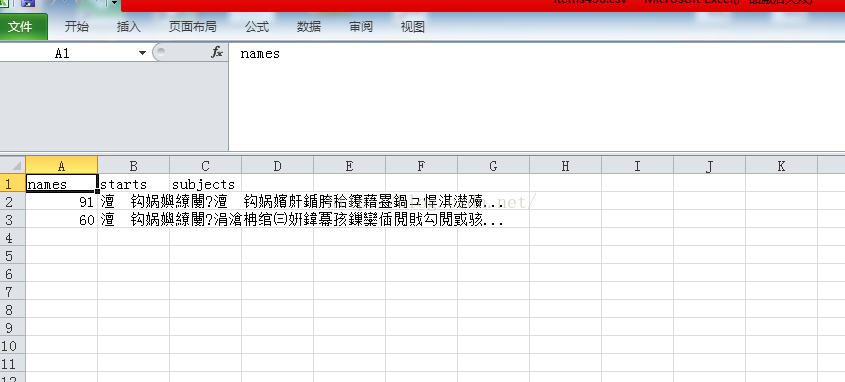Click the round formula bar expand button
Screen dimensions: 845x382
point(160,52)
